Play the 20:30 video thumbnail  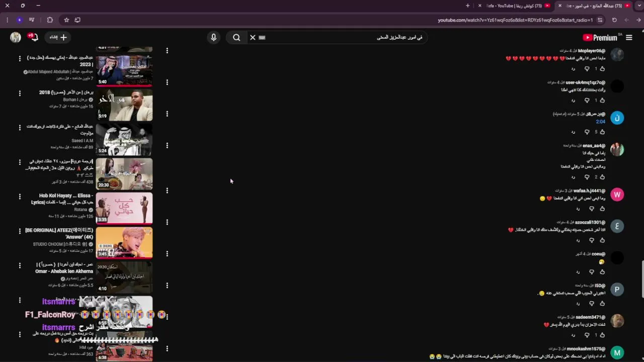124,174
